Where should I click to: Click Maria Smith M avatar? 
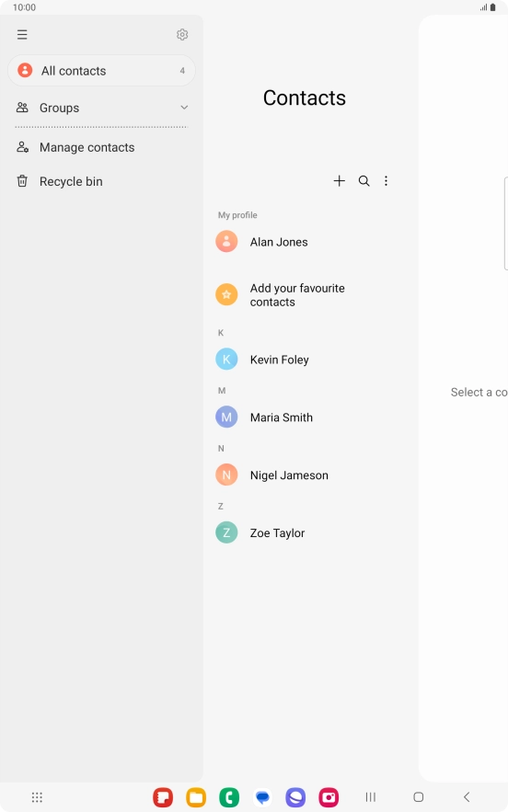(x=226, y=417)
